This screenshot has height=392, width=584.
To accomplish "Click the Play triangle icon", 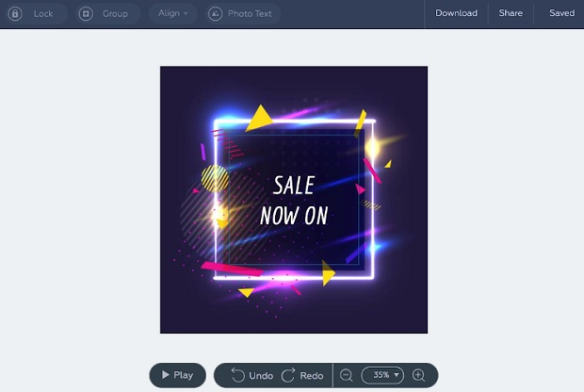I will [166, 375].
